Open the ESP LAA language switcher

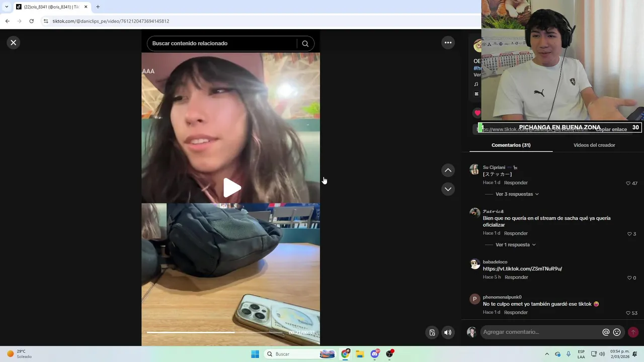(x=581, y=354)
